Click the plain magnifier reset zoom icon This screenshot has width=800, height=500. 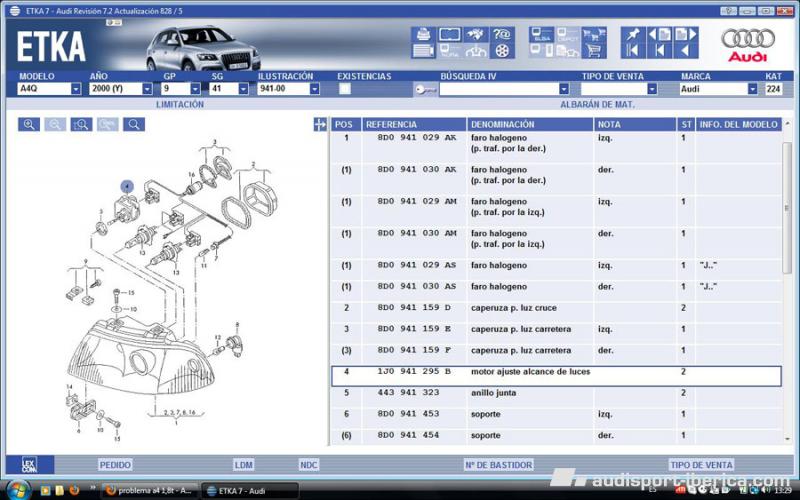[x=134, y=124]
